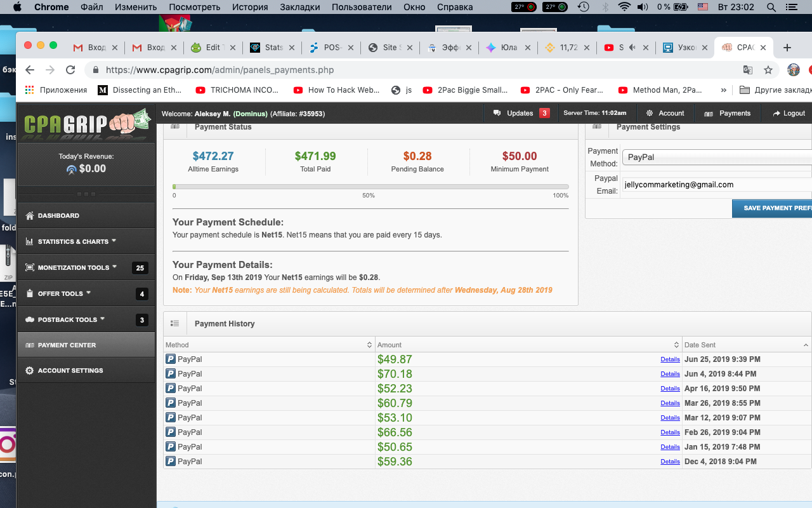Open Payment Center in the sidebar
The height and width of the screenshot is (508, 812).
86,345
